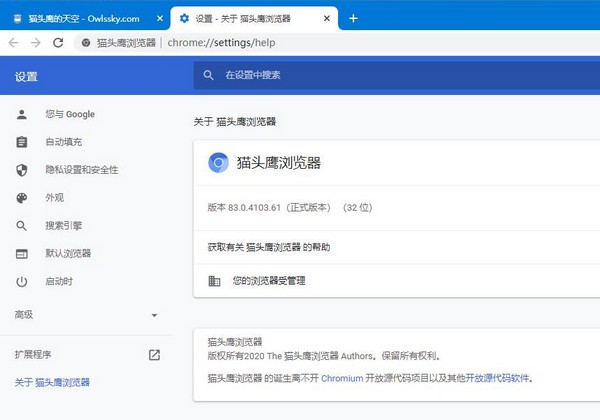
Task: Click the 自动填充 clipboard icon
Action: 21,142
